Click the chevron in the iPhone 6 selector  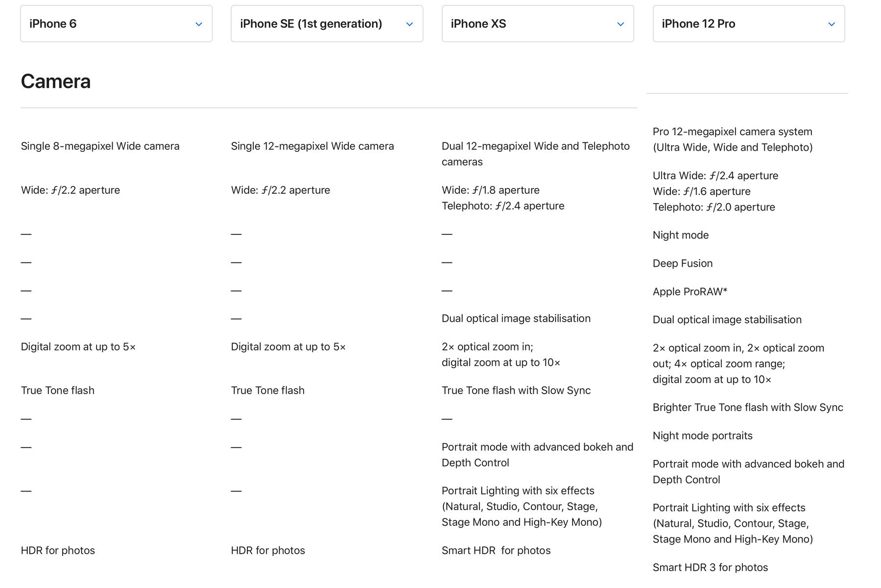click(x=198, y=24)
